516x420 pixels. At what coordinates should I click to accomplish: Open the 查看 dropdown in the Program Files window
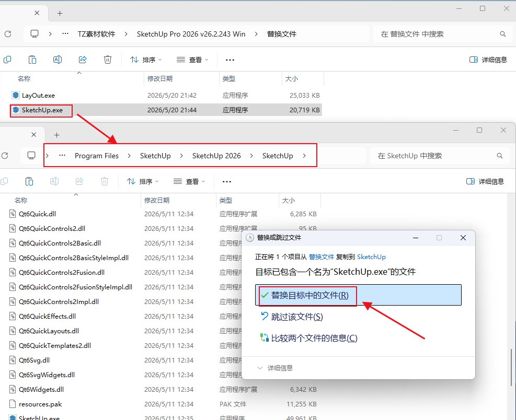189,181
